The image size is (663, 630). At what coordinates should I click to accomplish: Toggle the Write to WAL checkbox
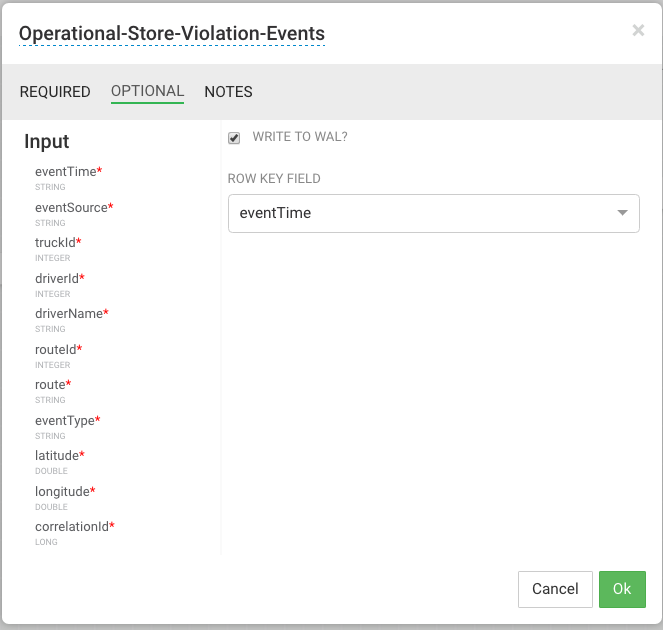(234, 138)
